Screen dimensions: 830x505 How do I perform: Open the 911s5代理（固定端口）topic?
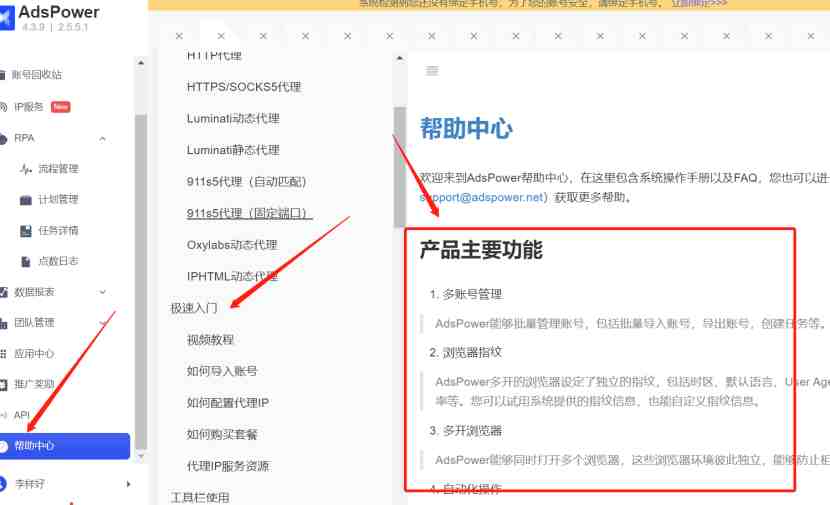coord(249,213)
